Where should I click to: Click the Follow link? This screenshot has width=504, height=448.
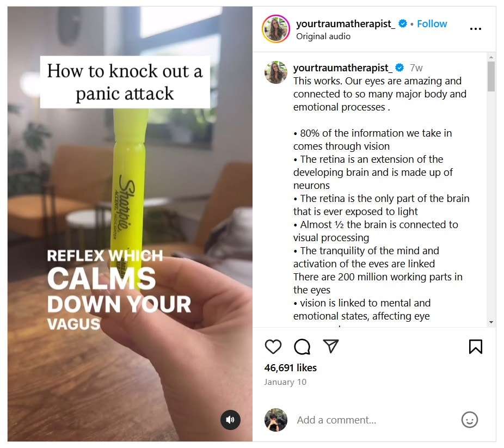pos(432,24)
